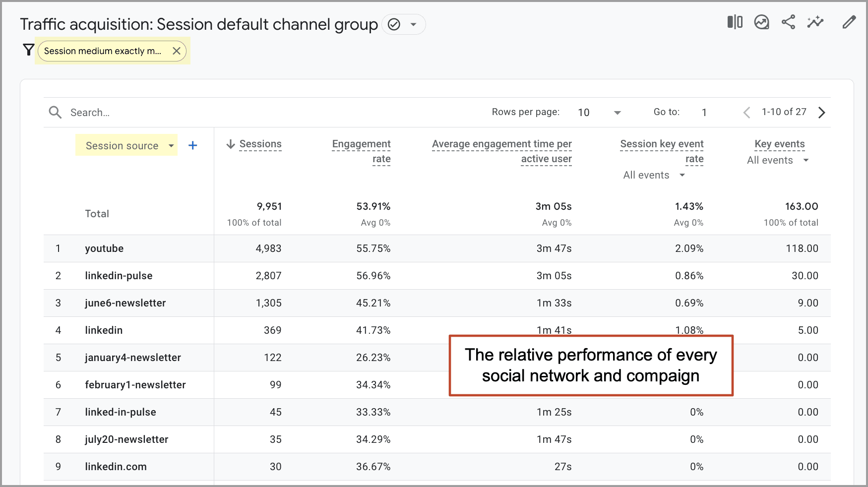Sort by Session key event rate header
868x487 pixels.
pos(662,151)
